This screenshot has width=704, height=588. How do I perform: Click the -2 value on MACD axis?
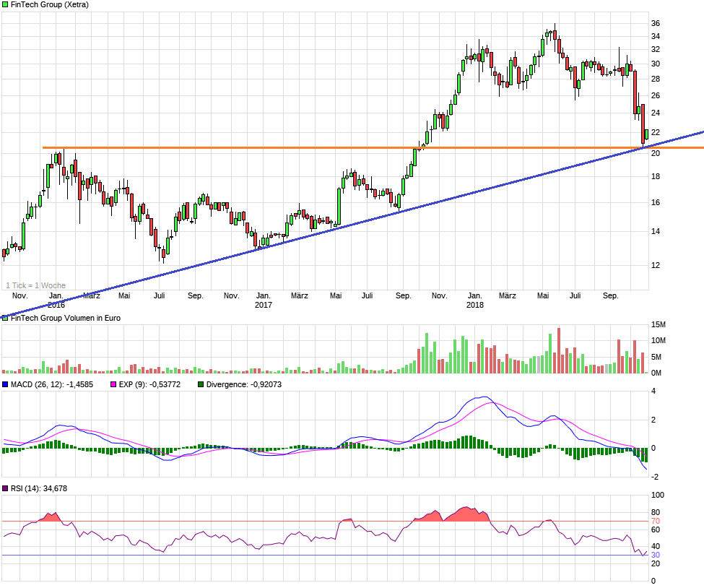(x=655, y=477)
